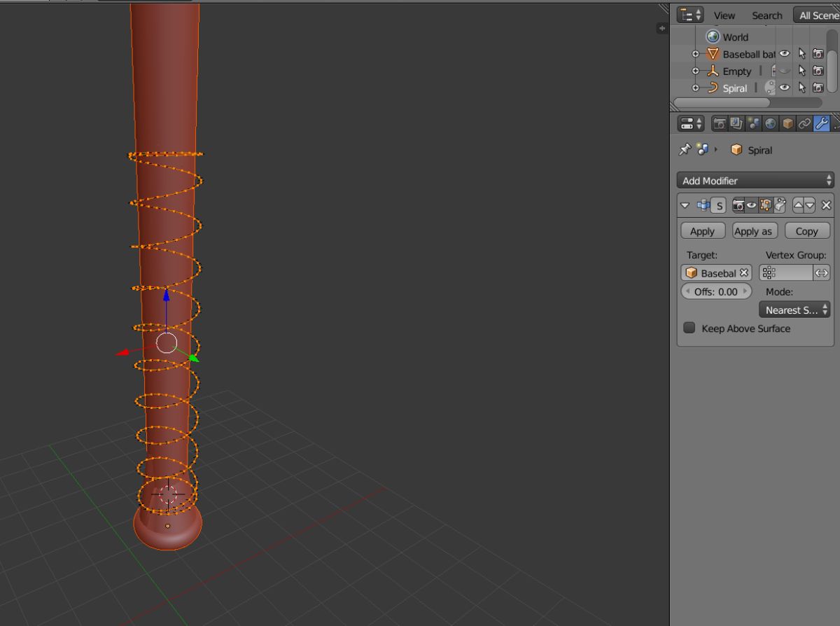Switch to the Scene properties tab
The image size is (840, 626).
[x=753, y=124]
